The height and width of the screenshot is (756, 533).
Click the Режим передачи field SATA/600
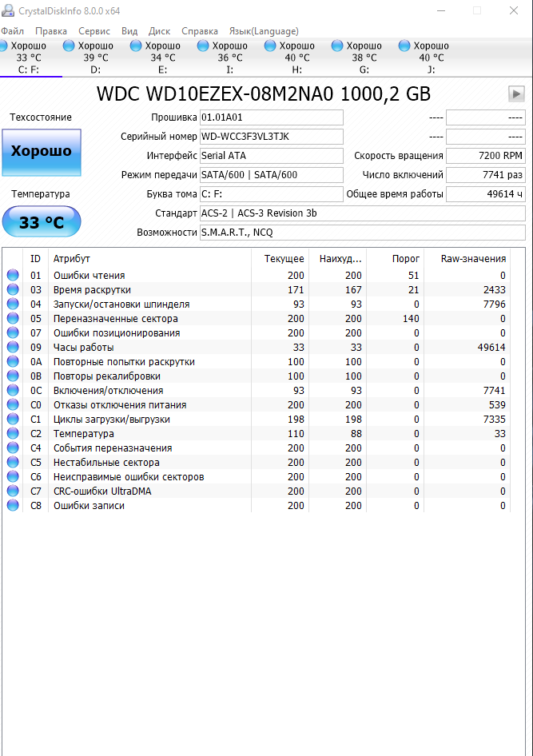(272, 175)
